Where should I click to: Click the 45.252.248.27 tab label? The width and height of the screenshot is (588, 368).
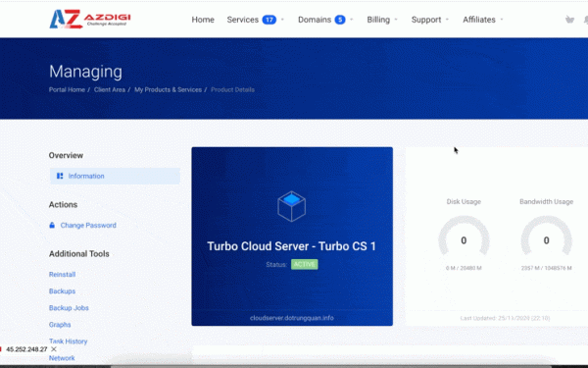26,349
